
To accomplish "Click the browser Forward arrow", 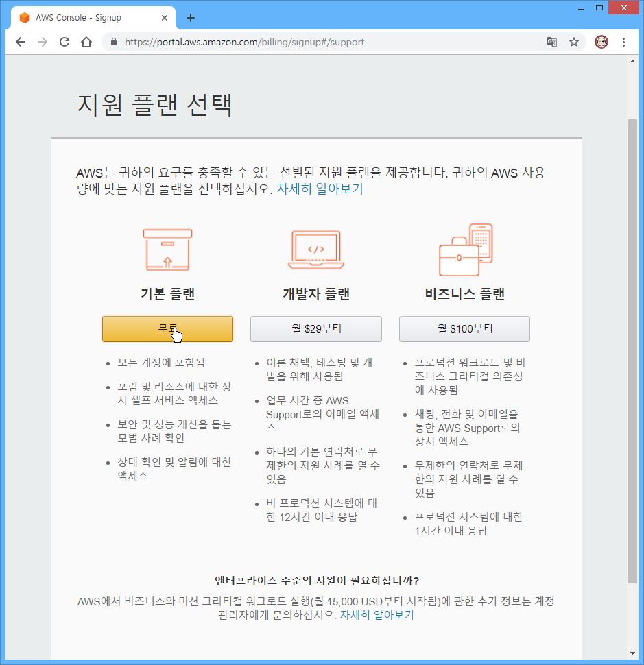I will pyautogui.click(x=43, y=42).
